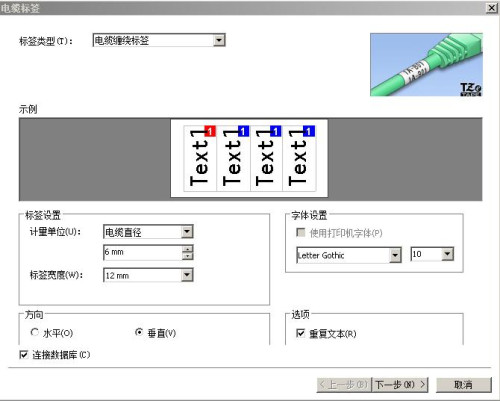Click the spinner up arrow for 6 mm
The image size is (500, 401).
188,249
